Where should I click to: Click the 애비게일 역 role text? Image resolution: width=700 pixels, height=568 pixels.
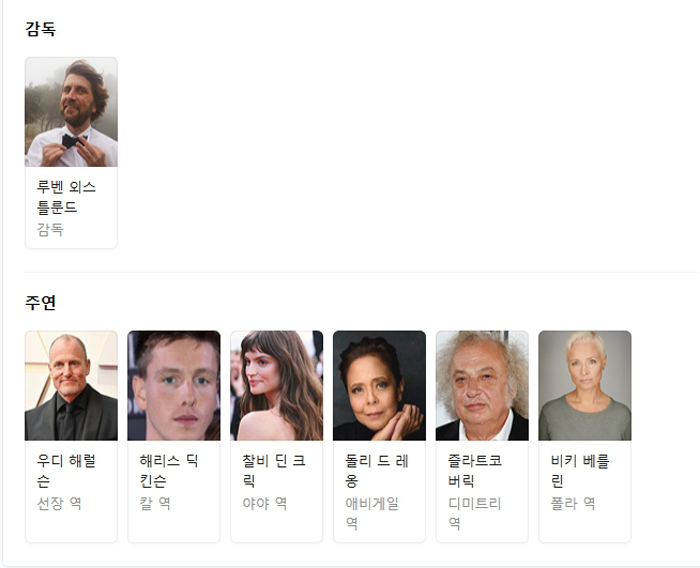tap(371, 513)
